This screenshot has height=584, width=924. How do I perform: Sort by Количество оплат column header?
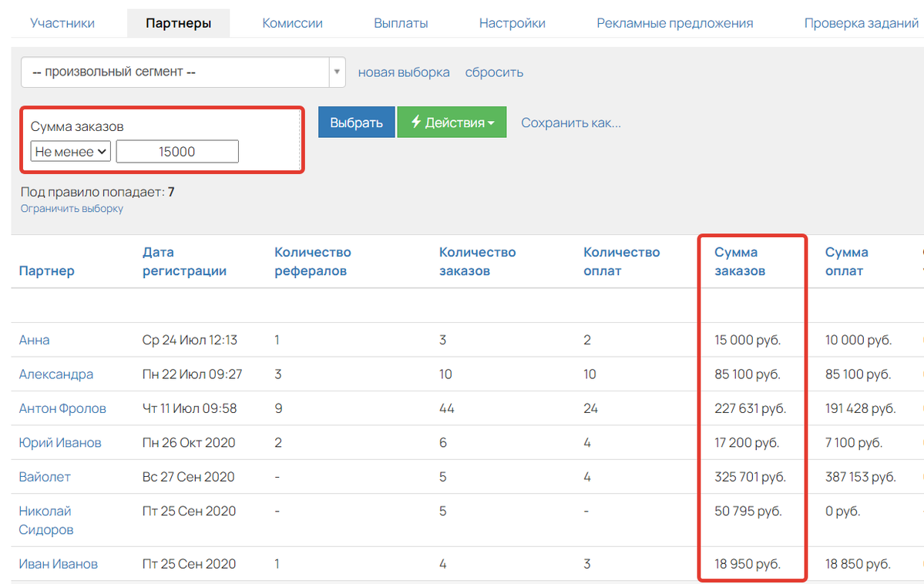622,262
